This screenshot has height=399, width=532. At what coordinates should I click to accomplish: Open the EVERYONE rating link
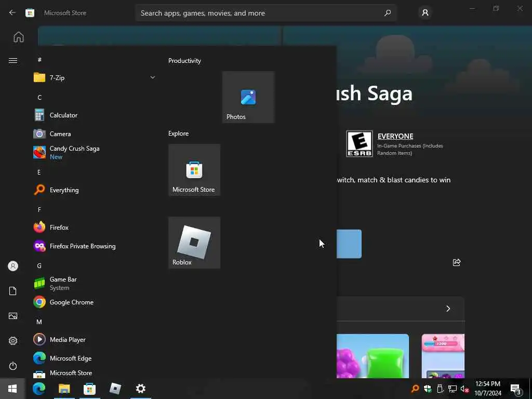(395, 136)
